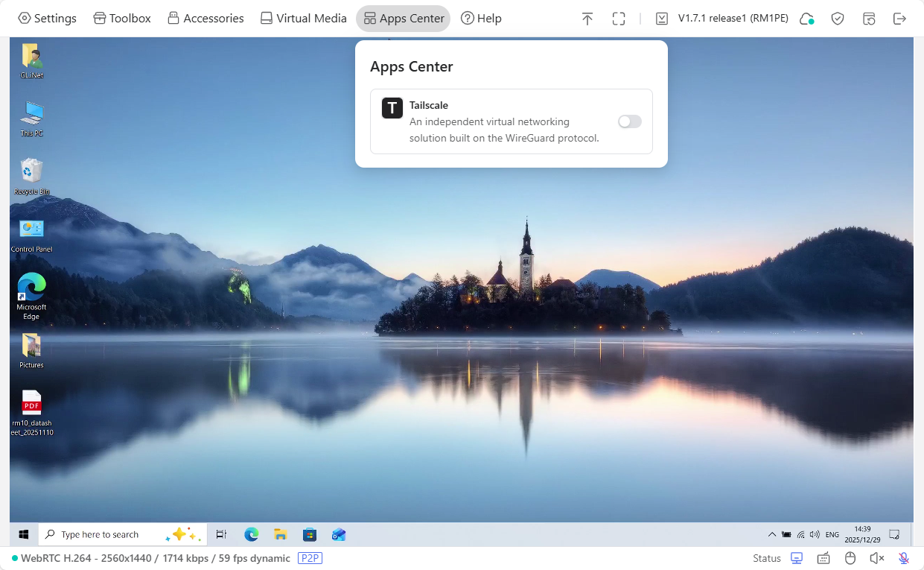Open the Settings menu
This screenshot has width=924, height=570.
47,19
